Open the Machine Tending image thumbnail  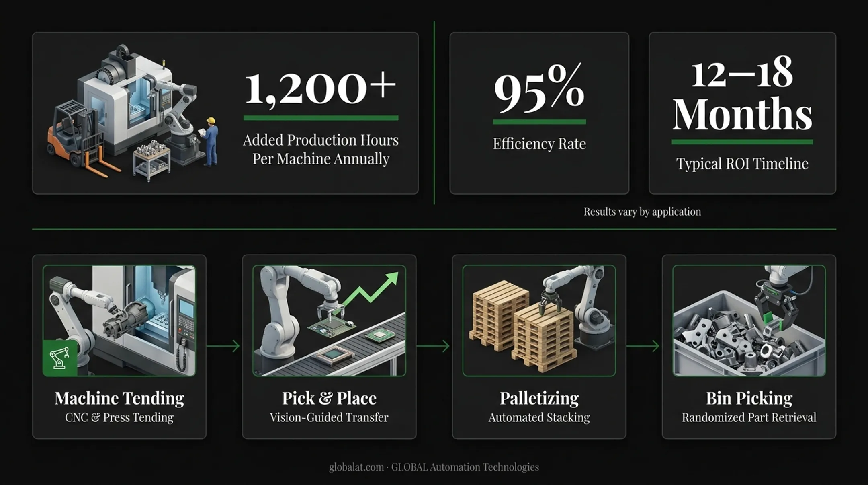(119, 321)
